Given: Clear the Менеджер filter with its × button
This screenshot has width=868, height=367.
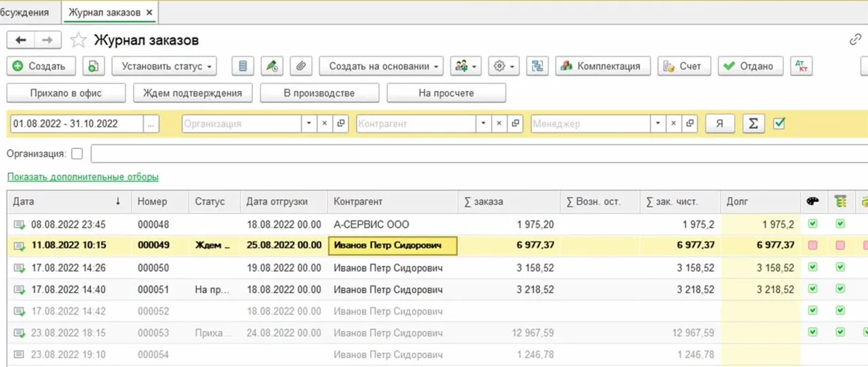Looking at the screenshot, I should [674, 123].
